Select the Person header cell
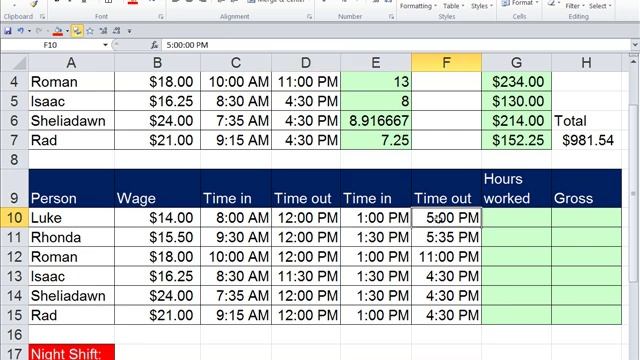 71,189
